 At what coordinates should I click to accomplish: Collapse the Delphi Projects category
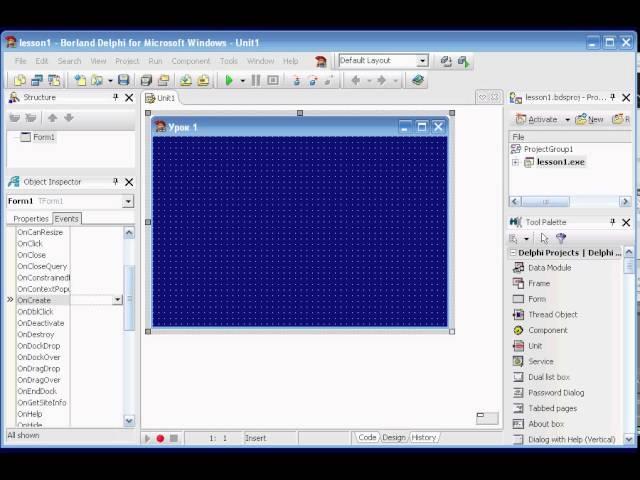point(513,253)
